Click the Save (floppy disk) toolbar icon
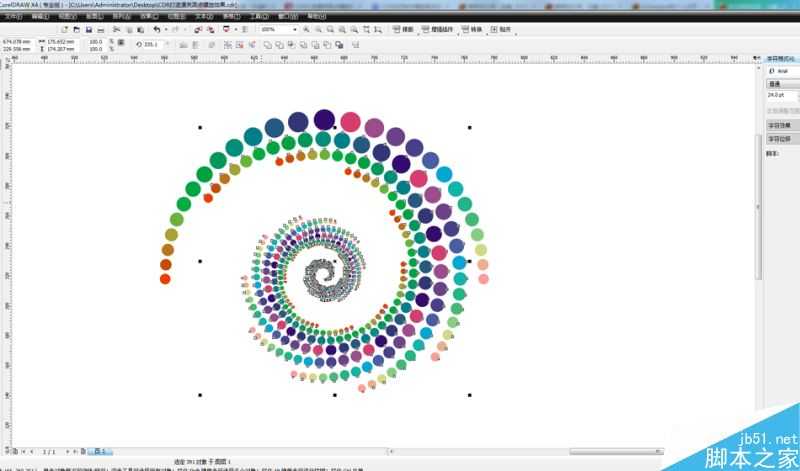 89,30
